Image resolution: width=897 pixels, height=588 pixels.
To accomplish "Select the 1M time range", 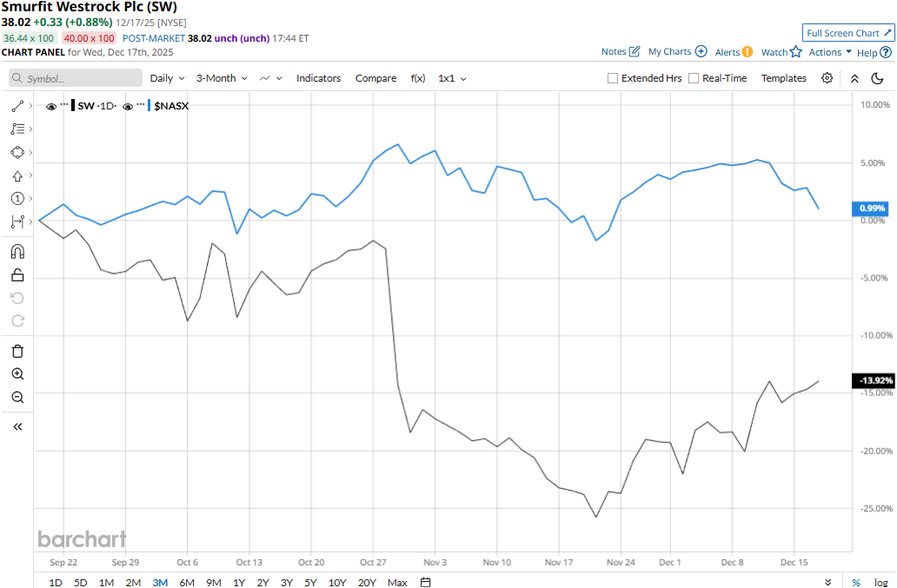I will [x=106, y=582].
